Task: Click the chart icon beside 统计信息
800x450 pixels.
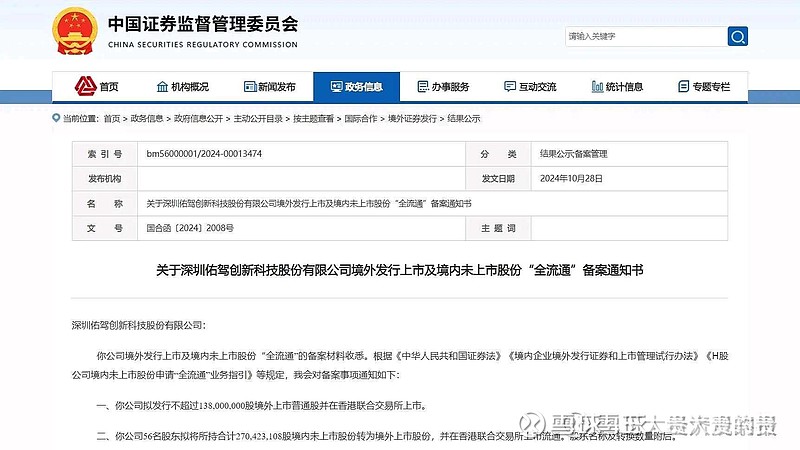Action: pos(597,87)
